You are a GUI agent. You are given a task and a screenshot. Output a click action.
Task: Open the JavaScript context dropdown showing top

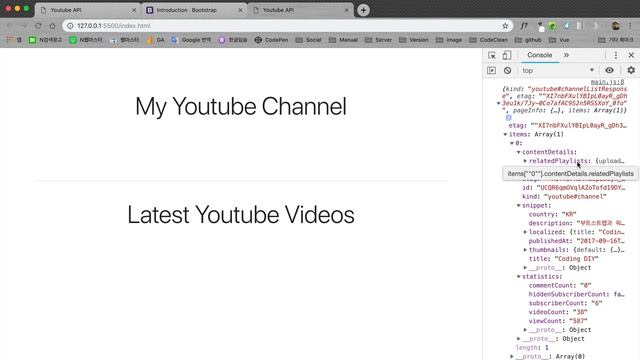point(558,70)
